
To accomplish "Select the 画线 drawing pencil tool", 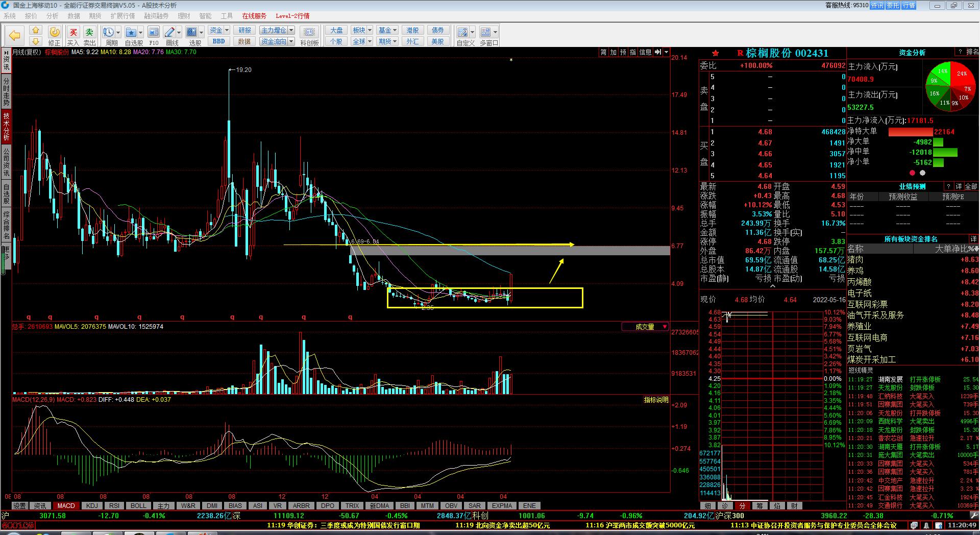I will (x=170, y=32).
